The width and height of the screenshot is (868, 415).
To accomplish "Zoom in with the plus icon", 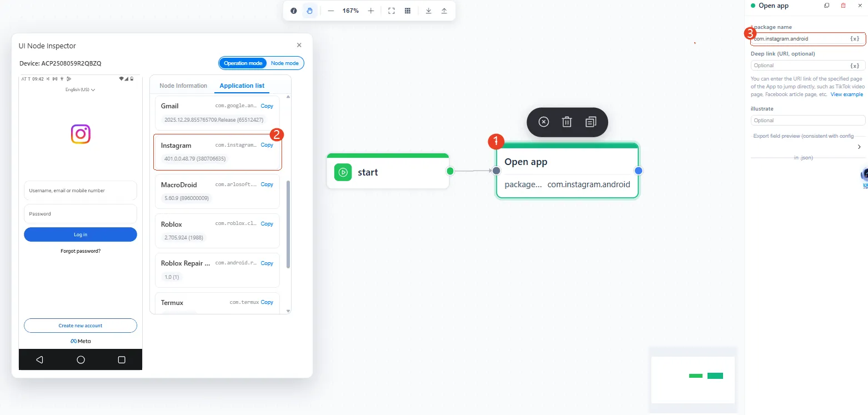I will point(371,11).
